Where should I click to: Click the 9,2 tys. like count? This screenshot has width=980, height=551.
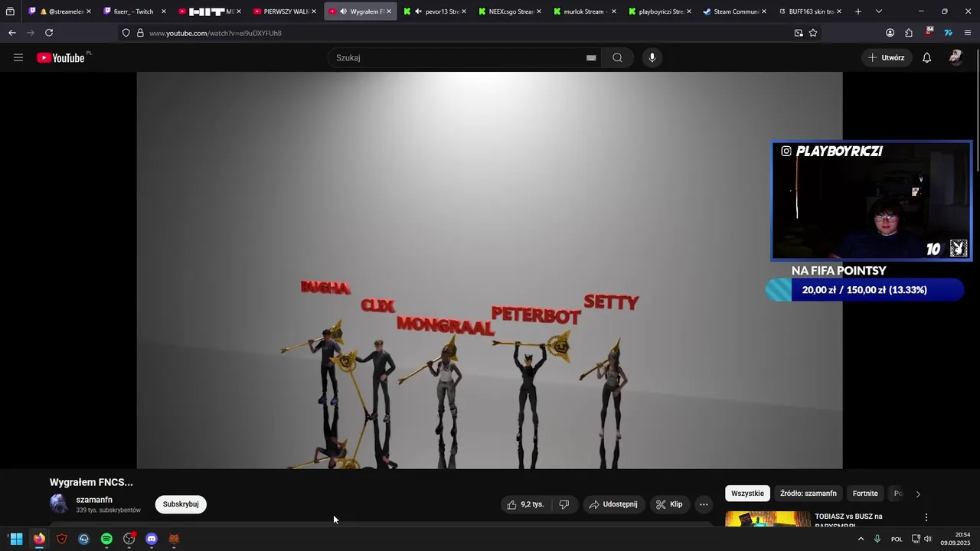[x=532, y=504]
